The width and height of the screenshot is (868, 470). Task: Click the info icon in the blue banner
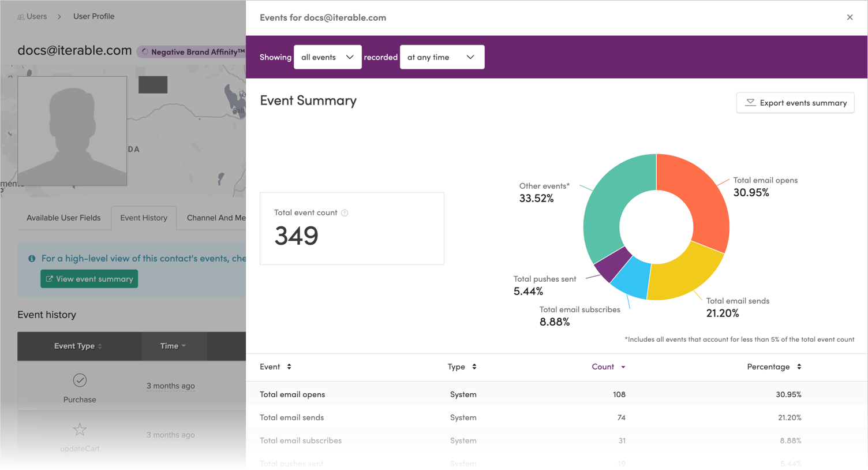[x=32, y=259]
